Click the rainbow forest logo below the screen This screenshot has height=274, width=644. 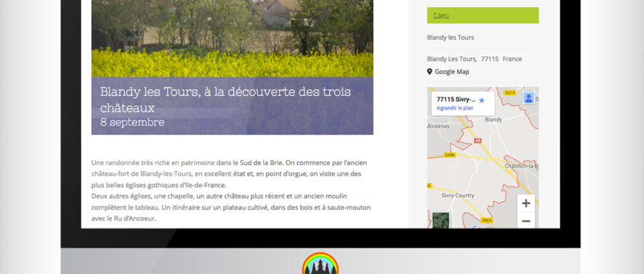coord(321,264)
